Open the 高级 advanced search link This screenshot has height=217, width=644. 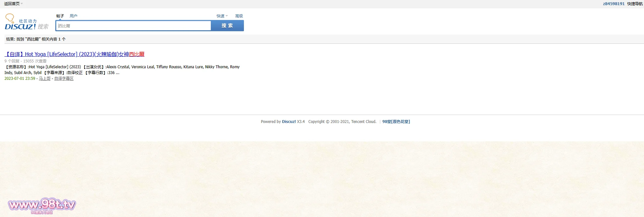pos(239,16)
